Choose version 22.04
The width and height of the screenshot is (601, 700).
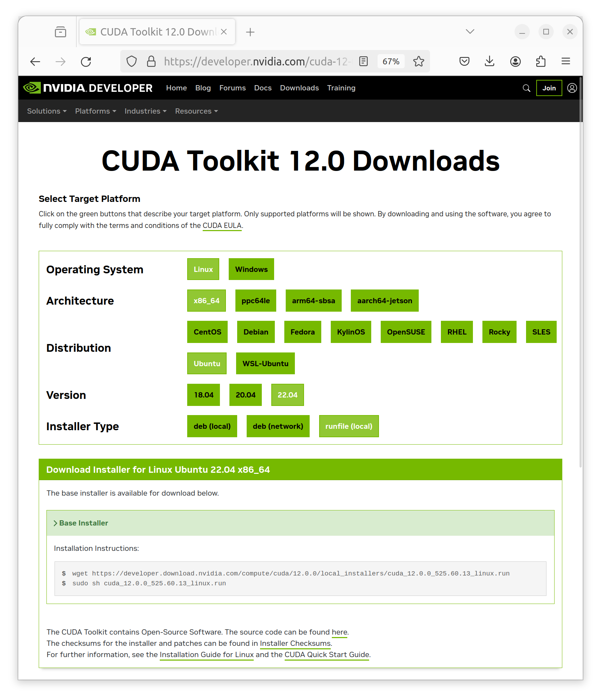(x=287, y=395)
